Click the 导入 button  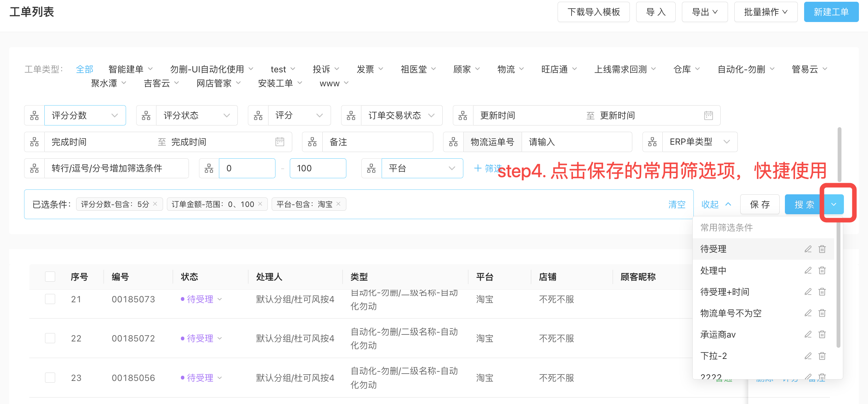pos(656,12)
